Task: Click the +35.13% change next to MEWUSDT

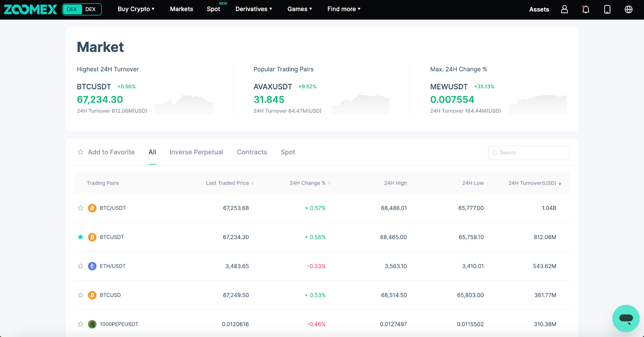Action: pos(484,86)
